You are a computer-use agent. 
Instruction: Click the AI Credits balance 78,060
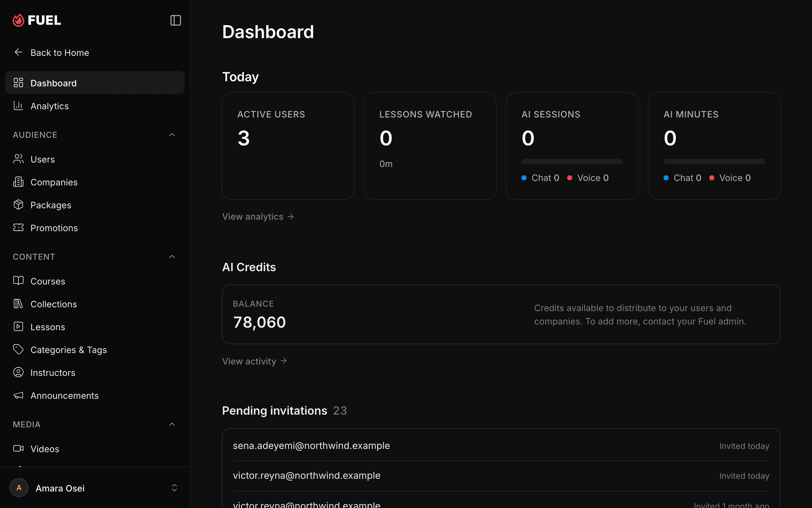click(259, 322)
